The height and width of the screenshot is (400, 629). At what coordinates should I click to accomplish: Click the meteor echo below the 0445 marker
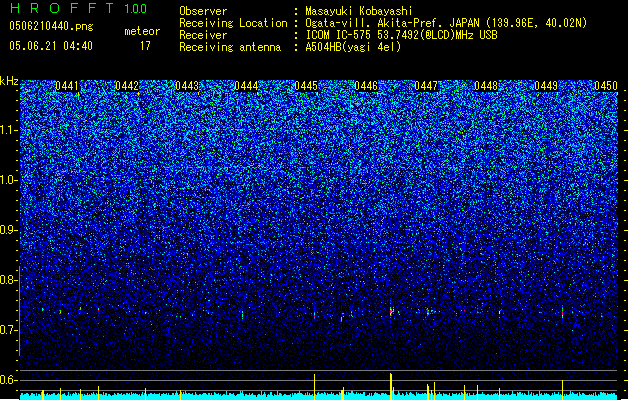point(314,315)
